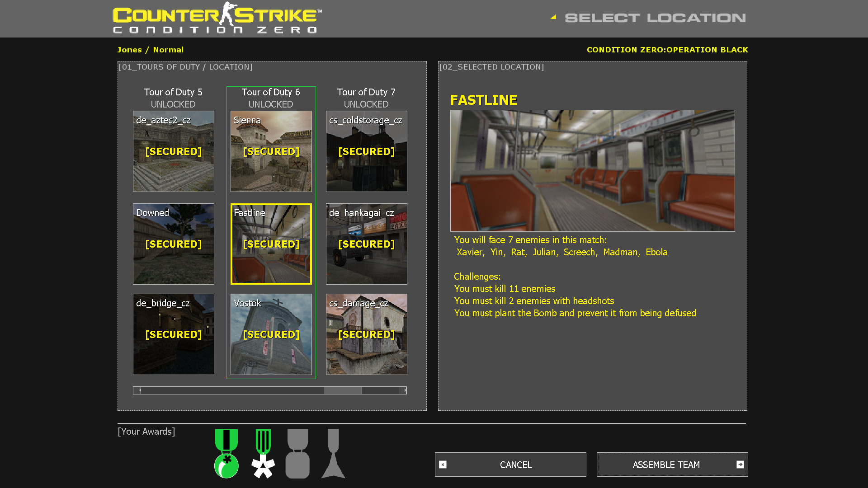Select the white cross medal award icon
The width and height of the screenshot is (868, 488).
(x=263, y=462)
